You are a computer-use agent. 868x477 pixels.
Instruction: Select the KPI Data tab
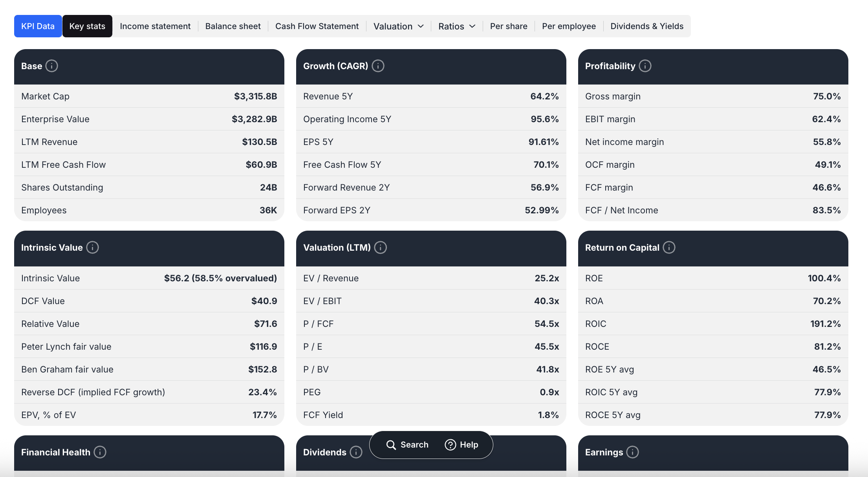[38, 26]
